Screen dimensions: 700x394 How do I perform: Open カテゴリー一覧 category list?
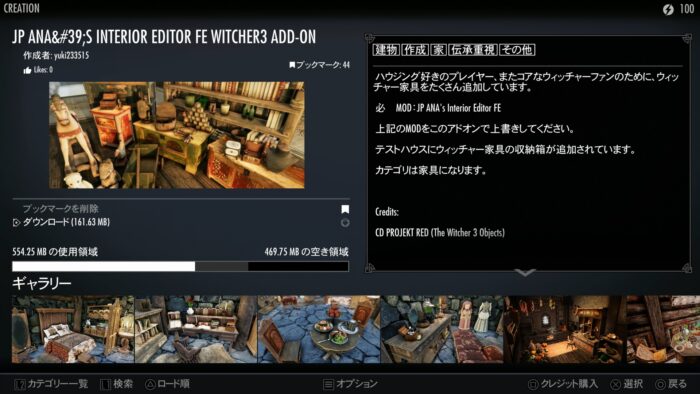pyautogui.click(x=50, y=384)
